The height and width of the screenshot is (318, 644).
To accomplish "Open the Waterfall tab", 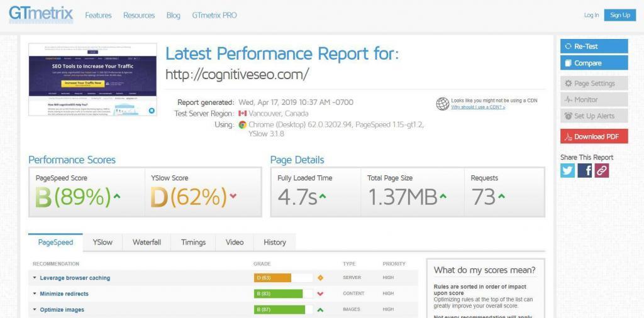I will [x=147, y=243].
